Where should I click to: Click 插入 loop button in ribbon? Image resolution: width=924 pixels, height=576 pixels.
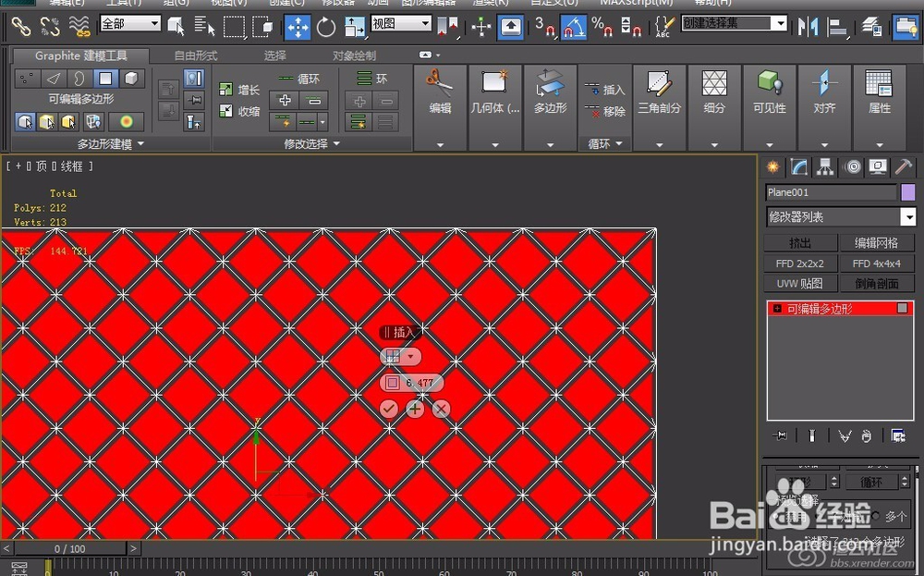click(x=604, y=90)
